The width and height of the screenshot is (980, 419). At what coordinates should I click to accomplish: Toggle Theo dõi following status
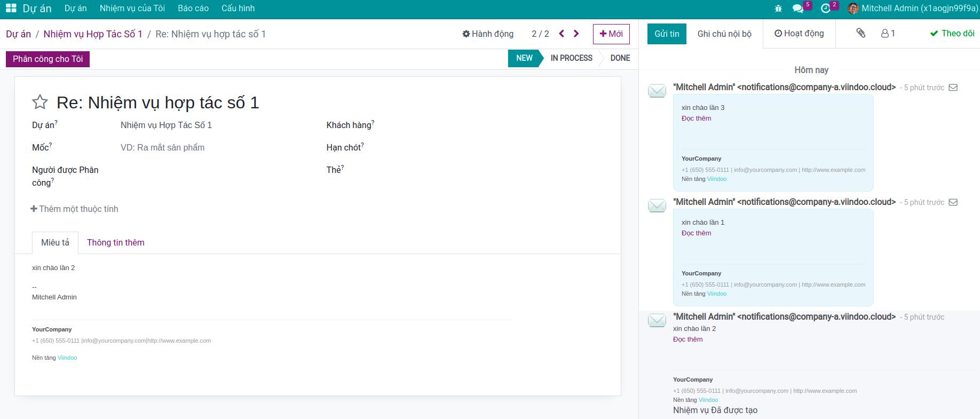click(952, 34)
